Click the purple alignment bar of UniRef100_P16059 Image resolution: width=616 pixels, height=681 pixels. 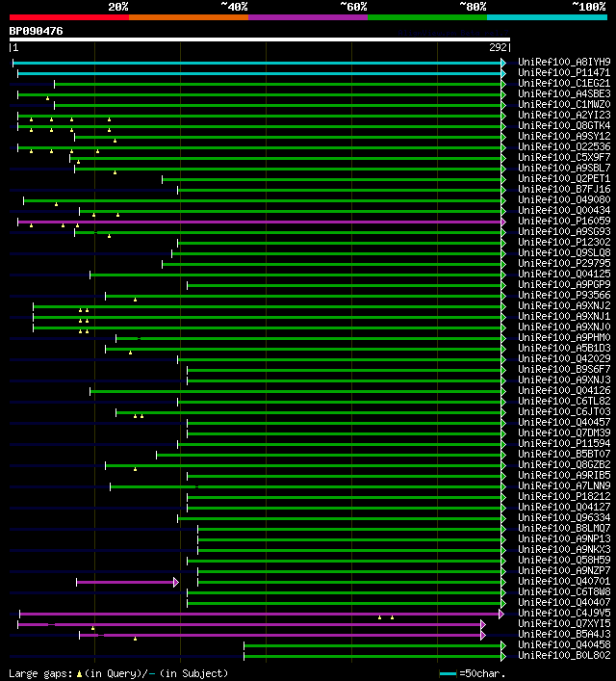coord(262,222)
